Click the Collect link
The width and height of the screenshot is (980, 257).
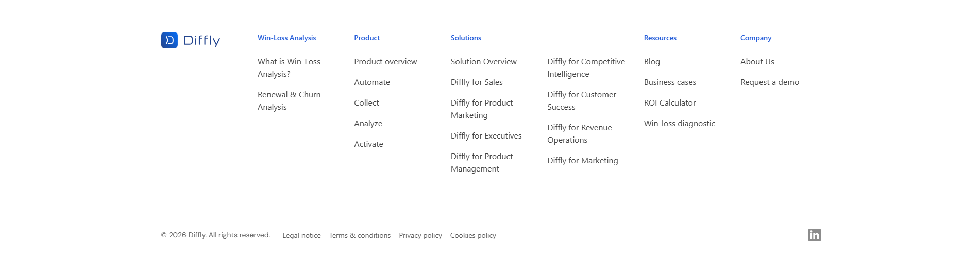[x=366, y=102]
